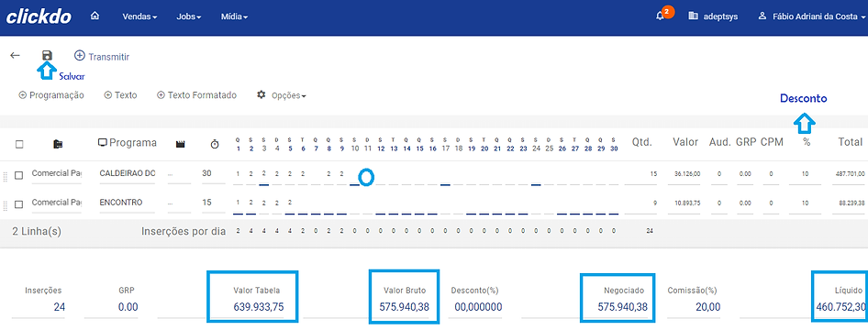
Task: Open the Opções dropdown
Action: [282, 95]
